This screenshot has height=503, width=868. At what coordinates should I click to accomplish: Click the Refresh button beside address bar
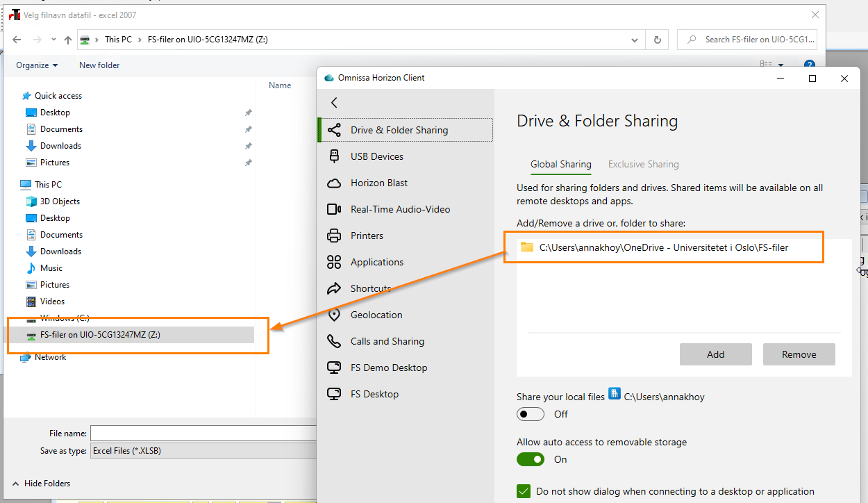(657, 40)
